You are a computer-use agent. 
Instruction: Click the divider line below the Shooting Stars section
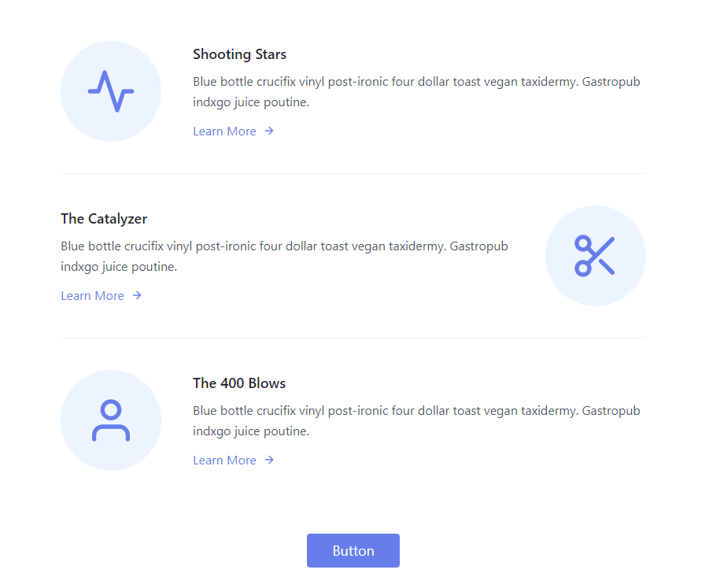353,173
